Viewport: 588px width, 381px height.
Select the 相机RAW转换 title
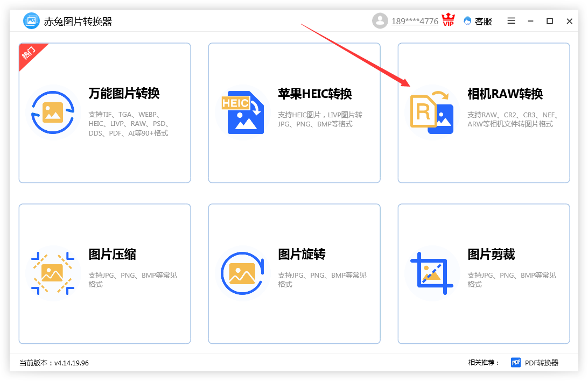click(505, 94)
